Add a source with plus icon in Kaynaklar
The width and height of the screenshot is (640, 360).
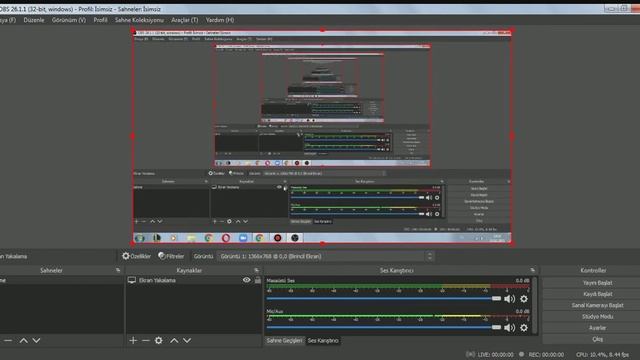pos(133,340)
